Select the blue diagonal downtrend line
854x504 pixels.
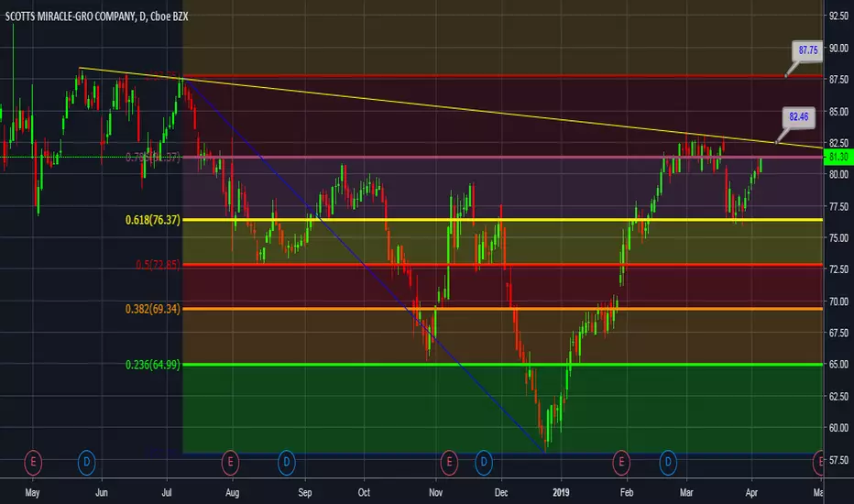pyautogui.click(x=365, y=267)
